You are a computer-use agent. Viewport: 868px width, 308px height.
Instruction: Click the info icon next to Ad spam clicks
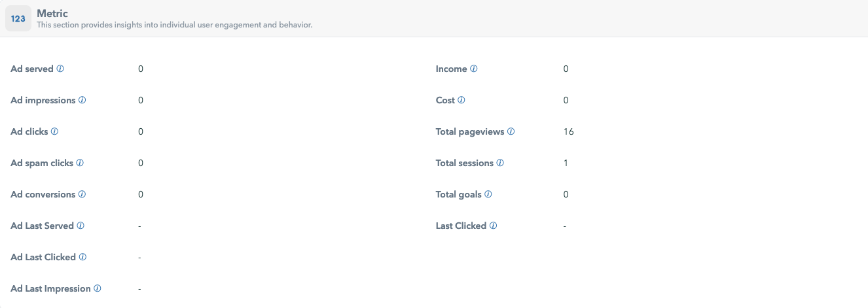click(80, 163)
